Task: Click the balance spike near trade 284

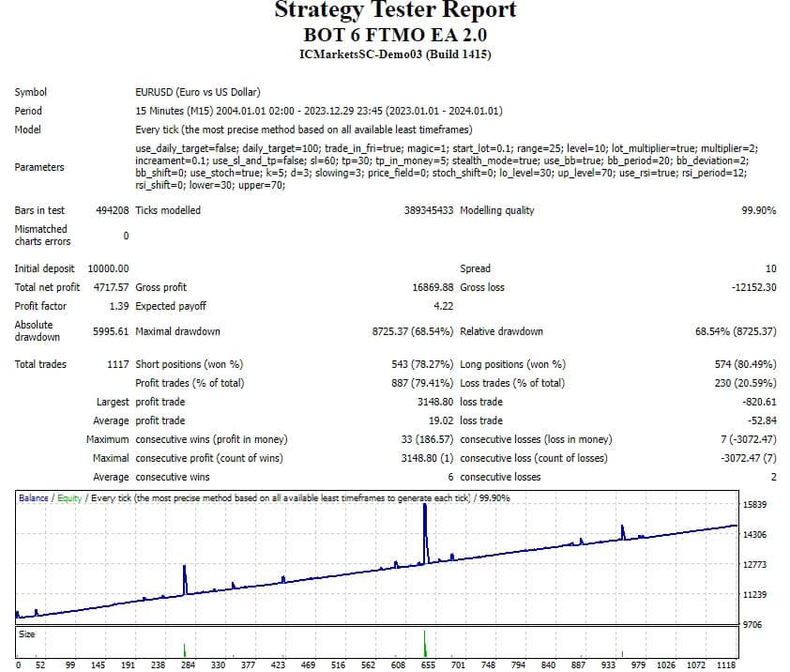Action: pyautogui.click(x=185, y=580)
